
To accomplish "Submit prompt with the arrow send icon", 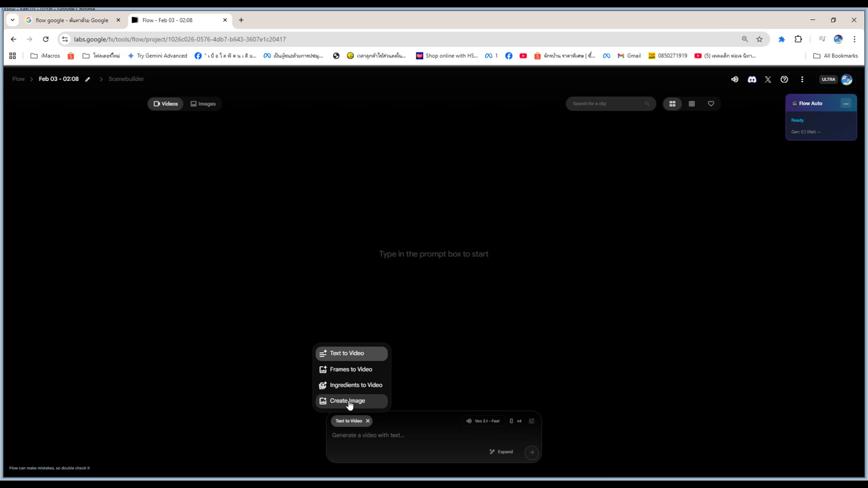I will point(532,452).
